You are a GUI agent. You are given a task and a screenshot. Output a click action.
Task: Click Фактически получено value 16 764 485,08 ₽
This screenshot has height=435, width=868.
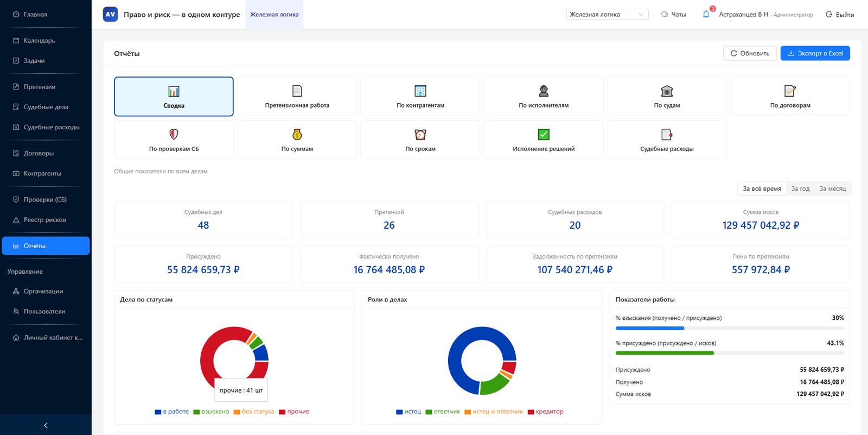tap(389, 270)
